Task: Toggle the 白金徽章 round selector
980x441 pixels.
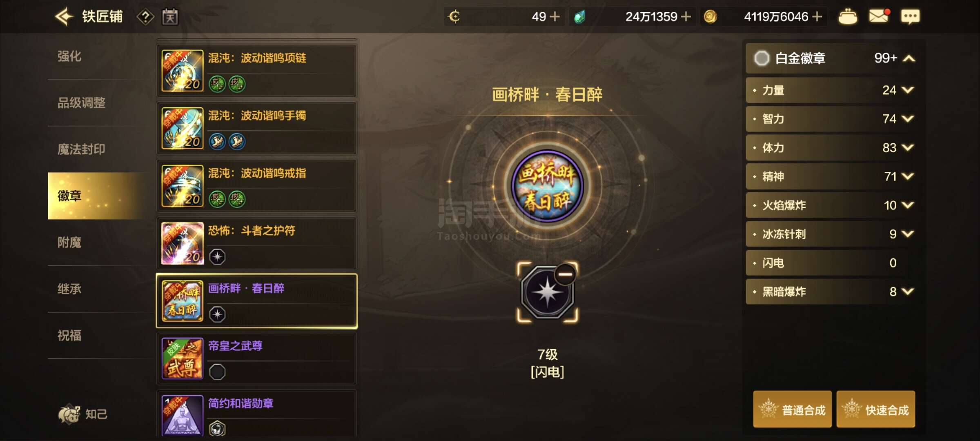Action: pos(762,58)
